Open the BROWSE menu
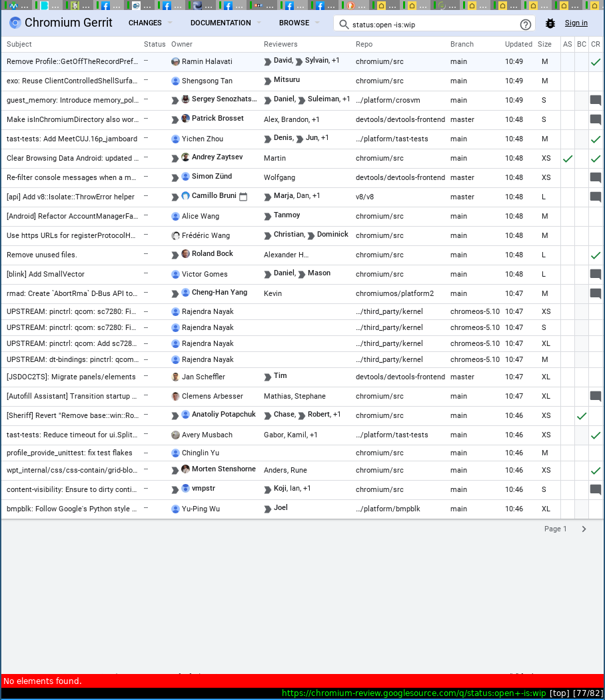The image size is (605, 700). (x=294, y=22)
